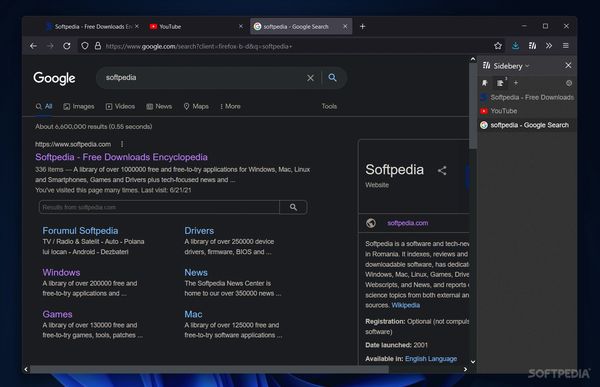
Task: Open Sidebery settings gear
Action: pos(569,83)
